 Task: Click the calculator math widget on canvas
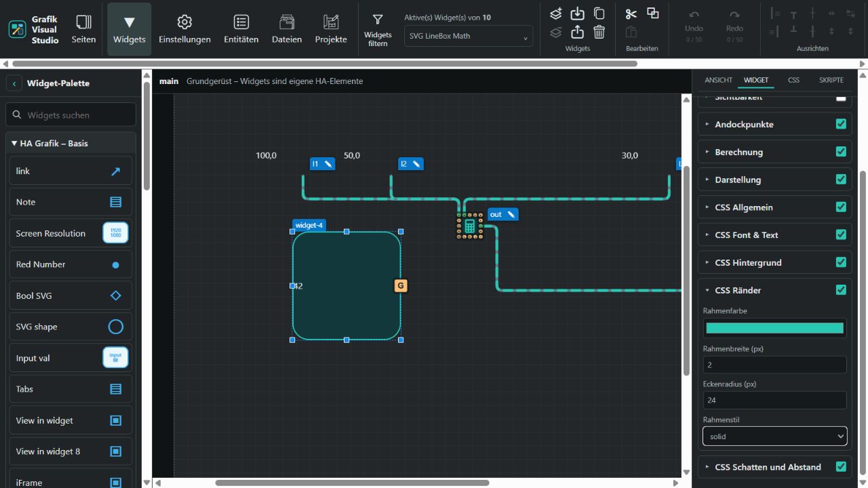click(x=470, y=226)
